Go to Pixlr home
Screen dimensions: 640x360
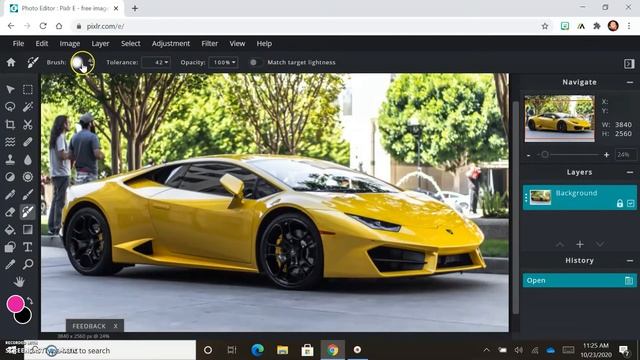(x=11, y=62)
